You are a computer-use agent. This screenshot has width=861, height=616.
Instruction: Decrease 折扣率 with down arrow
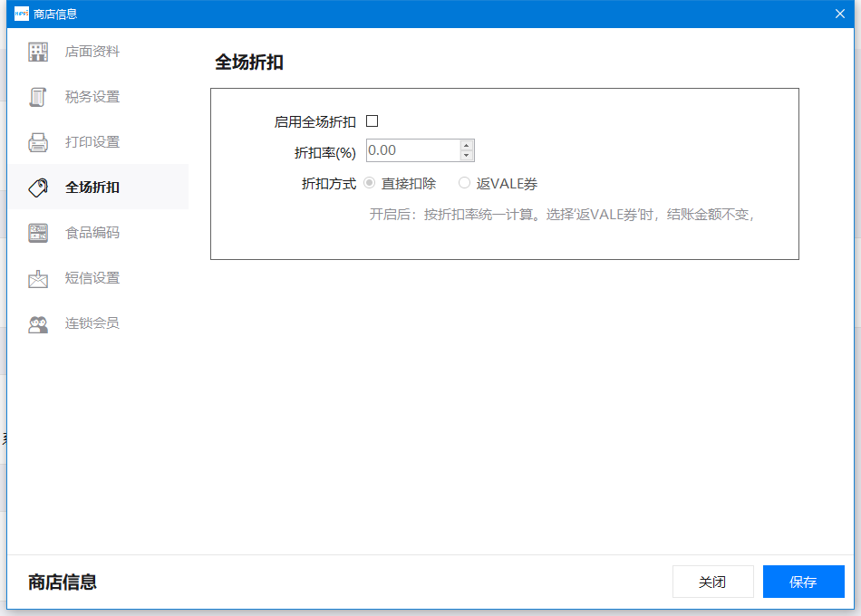tap(466, 156)
